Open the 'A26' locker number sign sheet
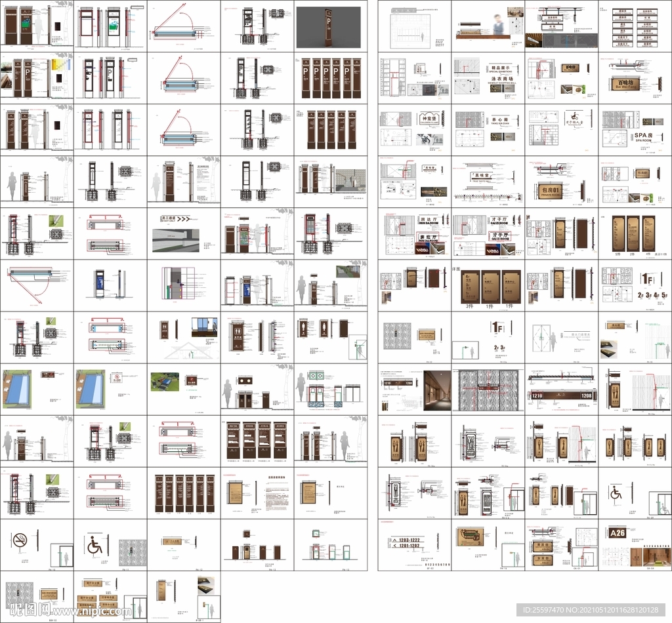This screenshot has height=623, width=672. 635,545
